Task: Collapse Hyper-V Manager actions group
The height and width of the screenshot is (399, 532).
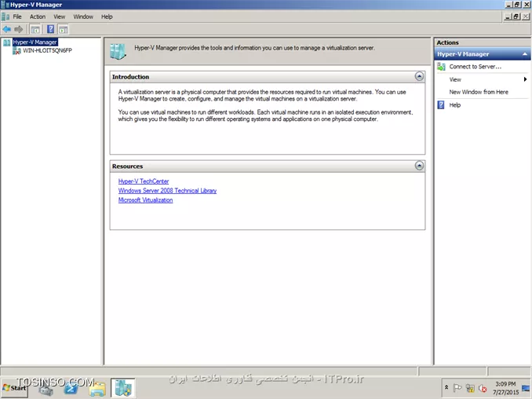Action: click(x=525, y=54)
